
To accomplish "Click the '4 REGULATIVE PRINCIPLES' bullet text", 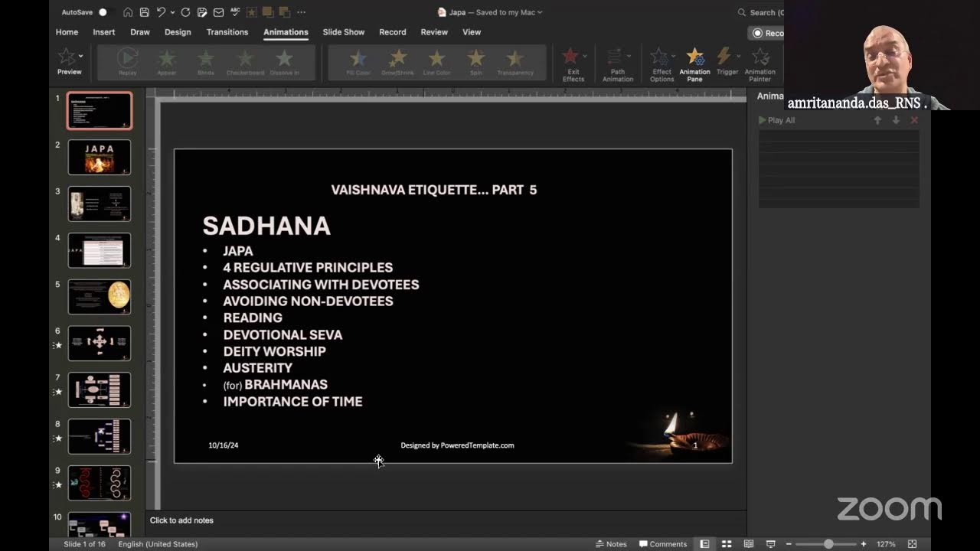I will (308, 267).
